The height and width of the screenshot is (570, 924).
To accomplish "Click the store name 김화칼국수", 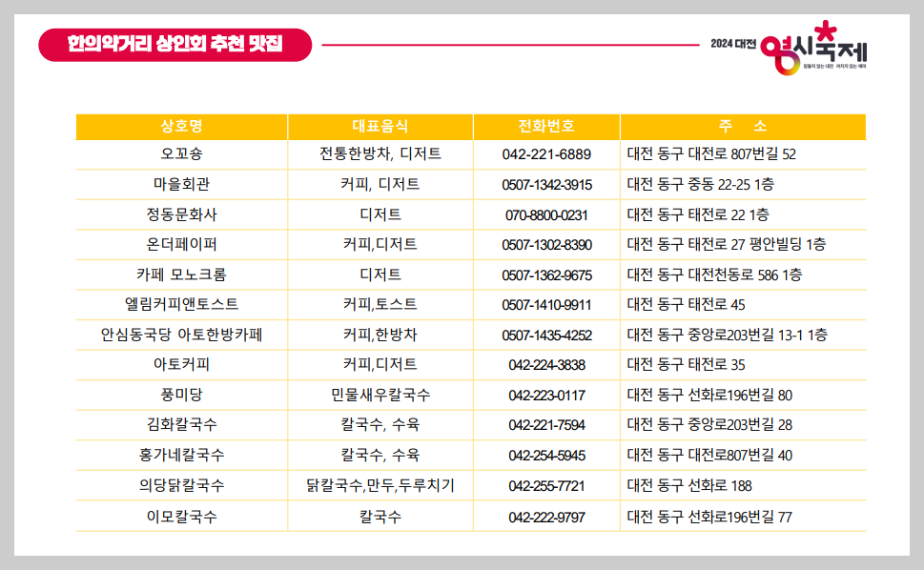I will point(181,424).
